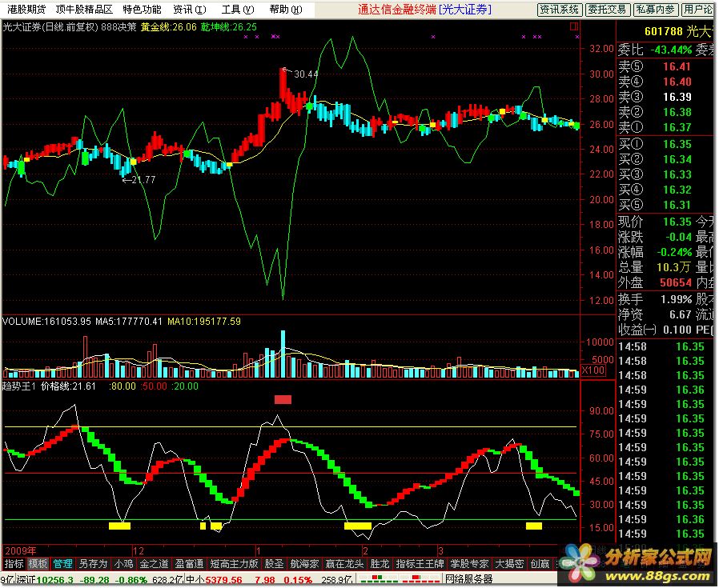Click the 卖② 16.38 order row
The height and width of the screenshot is (588, 719).
pos(655,112)
